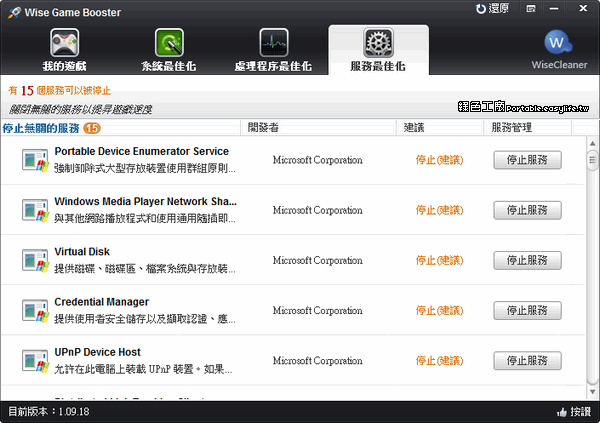Click Microsoft Corporation in Windows Media Player row
This screenshot has width=600, height=423.
tap(318, 210)
